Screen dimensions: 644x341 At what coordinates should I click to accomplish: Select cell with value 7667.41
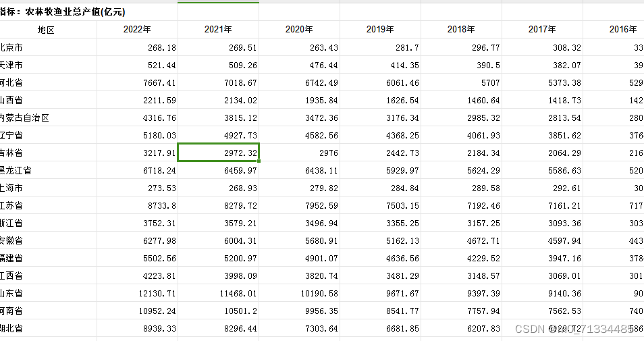pyautogui.click(x=137, y=82)
